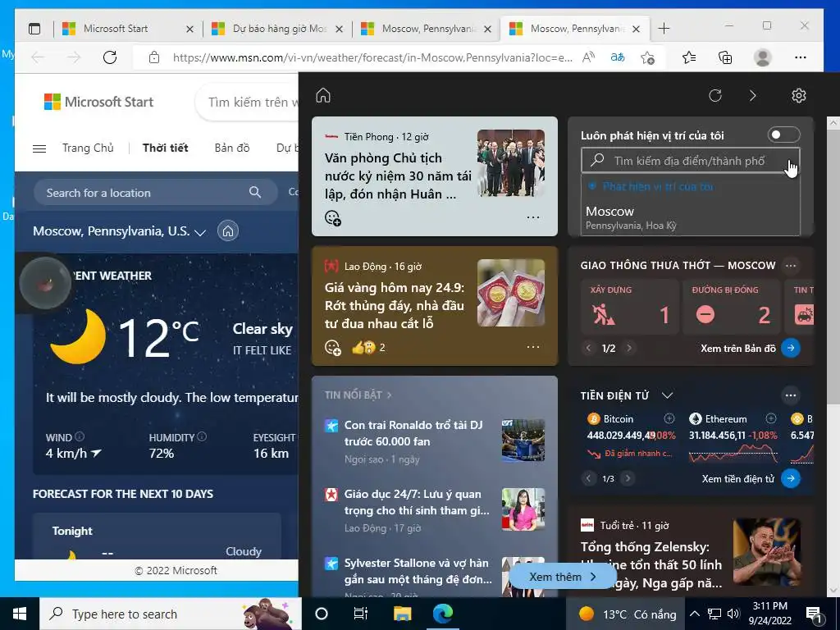Open Bản đồ menu item

coord(232,148)
